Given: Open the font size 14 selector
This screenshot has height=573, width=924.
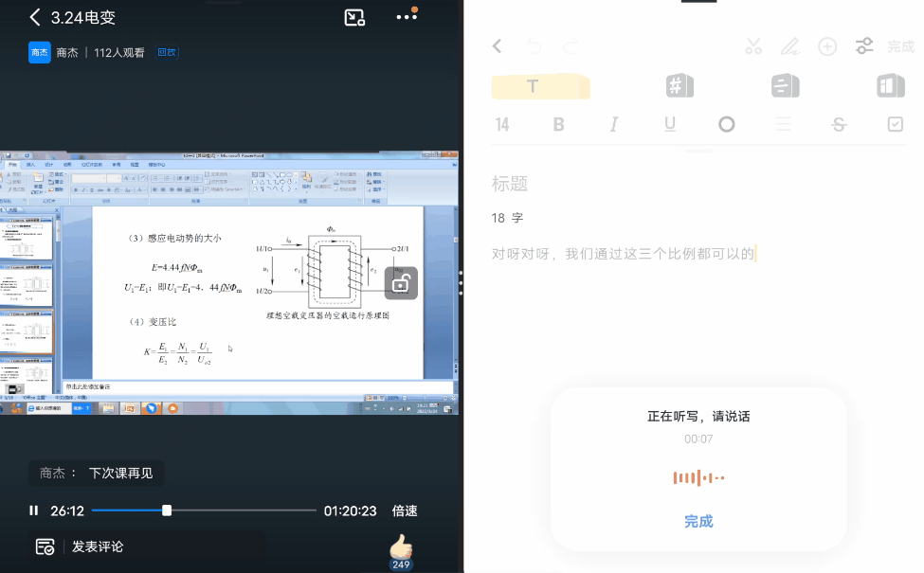Looking at the screenshot, I should [502, 124].
